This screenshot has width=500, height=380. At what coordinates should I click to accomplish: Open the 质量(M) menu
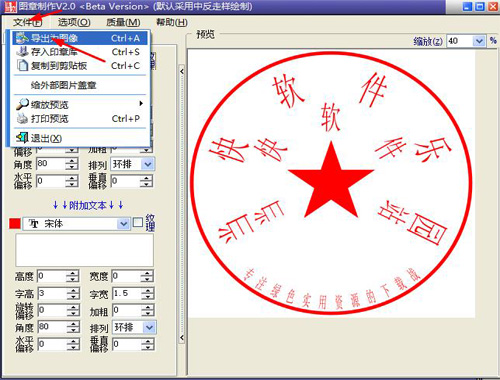(x=123, y=22)
